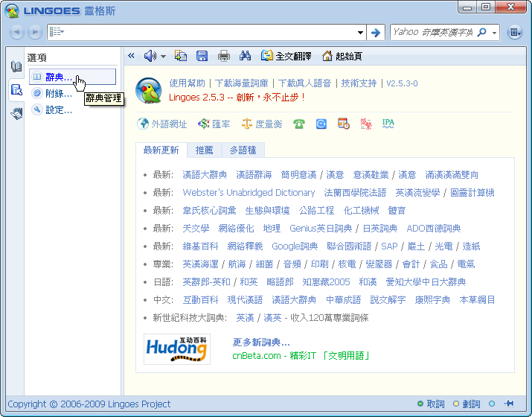
Task: Select the 推薦 tab
Action: [x=205, y=150]
